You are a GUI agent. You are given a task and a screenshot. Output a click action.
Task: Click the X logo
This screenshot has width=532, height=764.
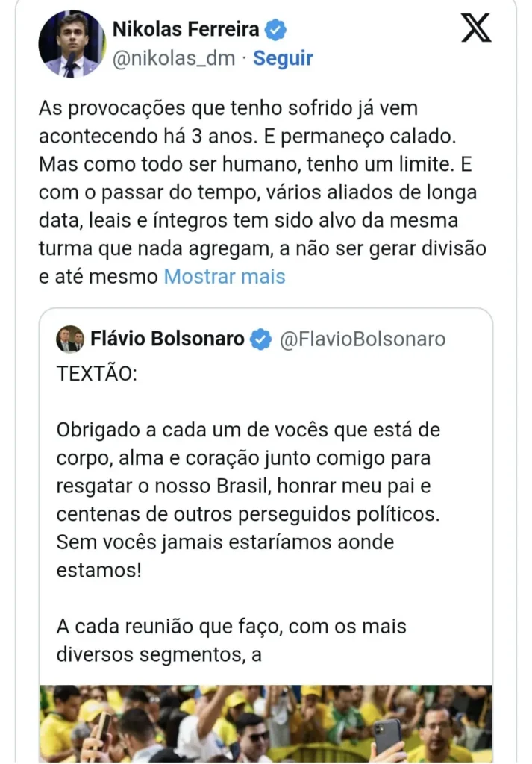[475, 29]
